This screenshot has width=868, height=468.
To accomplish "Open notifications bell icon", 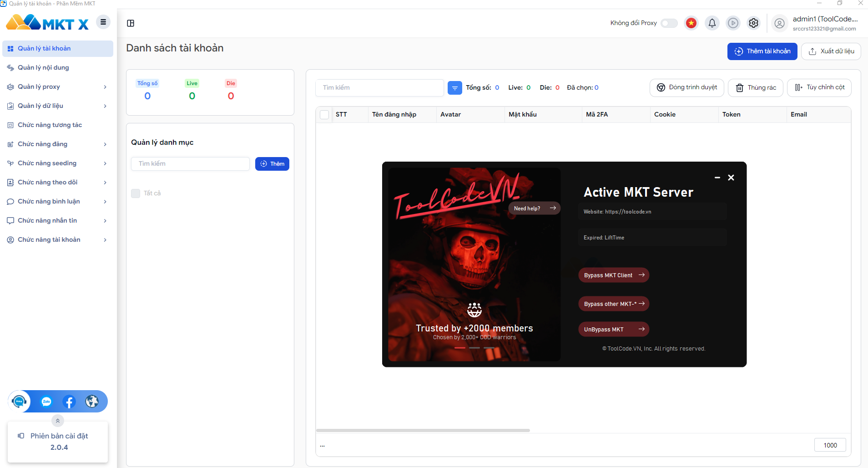I will pyautogui.click(x=712, y=23).
